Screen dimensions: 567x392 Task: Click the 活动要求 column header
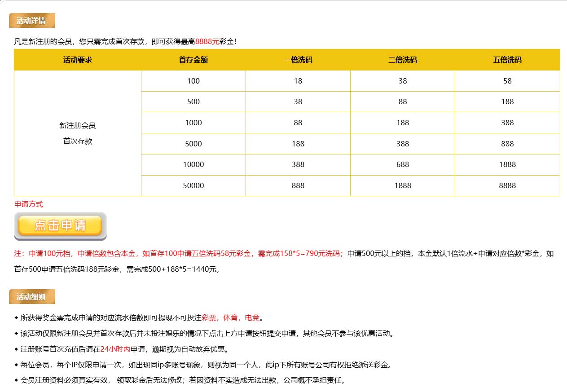(78, 60)
